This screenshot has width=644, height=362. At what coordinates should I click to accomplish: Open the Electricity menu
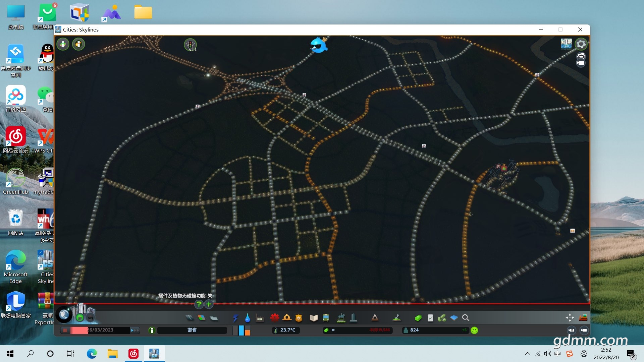pyautogui.click(x=235, y=318)
